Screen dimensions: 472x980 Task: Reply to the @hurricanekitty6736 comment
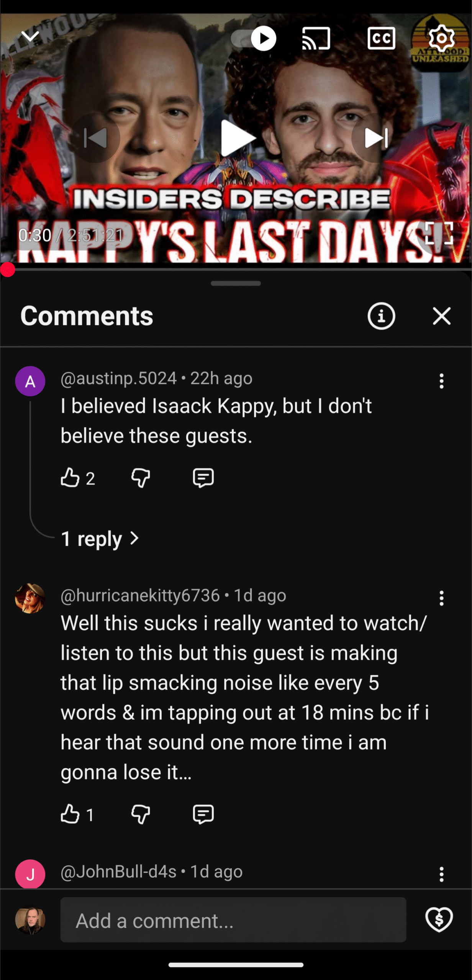click(x=203, y=814)
